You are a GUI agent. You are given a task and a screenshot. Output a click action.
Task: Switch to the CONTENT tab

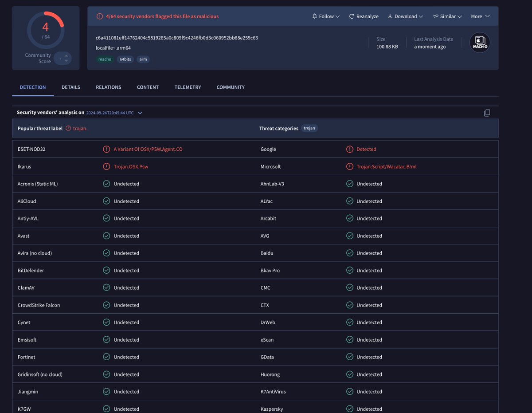click(x=148, y=87)
